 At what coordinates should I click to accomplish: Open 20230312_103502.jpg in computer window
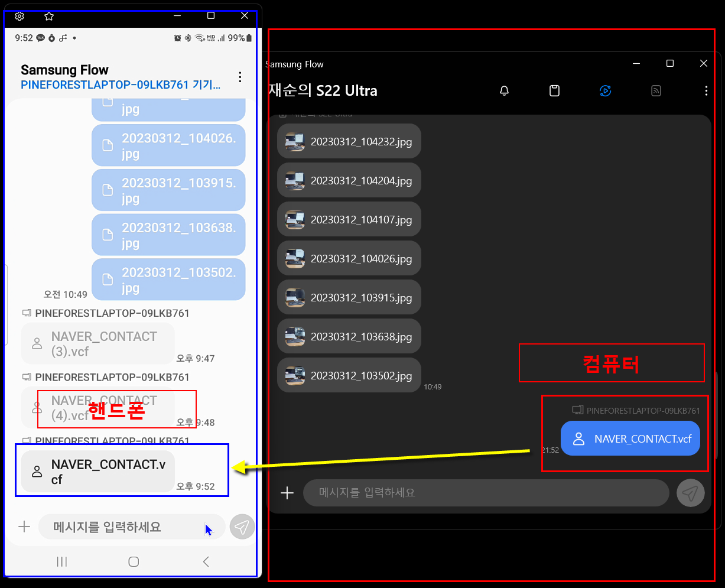(x=349, y=375)
